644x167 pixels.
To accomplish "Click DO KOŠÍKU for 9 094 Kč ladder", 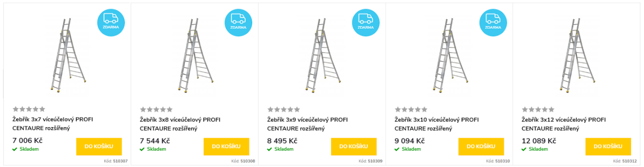I will (x=481, y=147).
